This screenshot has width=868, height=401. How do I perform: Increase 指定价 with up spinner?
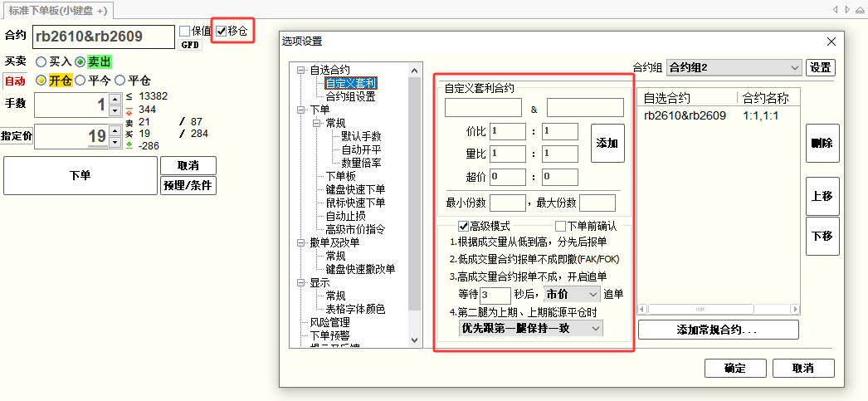tap(115, 131)
